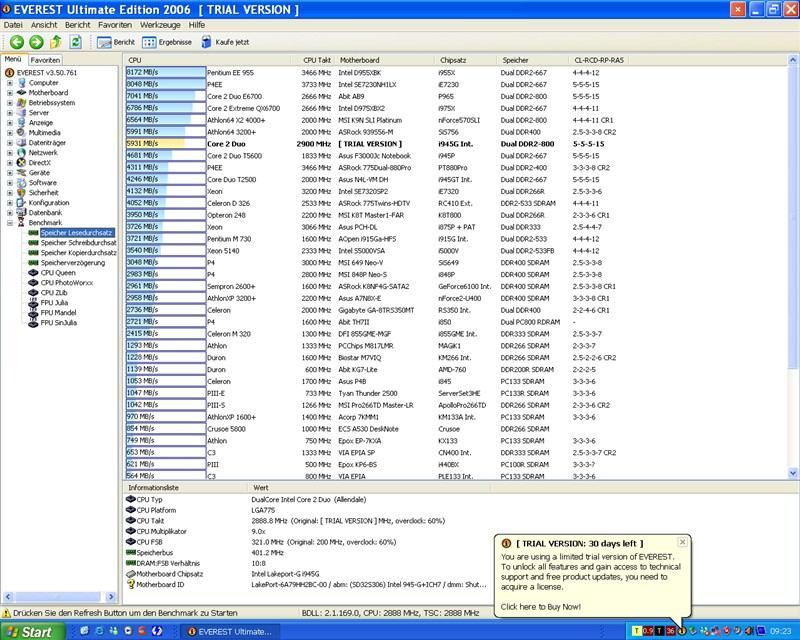Click the FPU Julia benchmark icon
Image resolution: width=800 pixels, height=640 pixels.
pyautogui.click(x=33, y=303)
